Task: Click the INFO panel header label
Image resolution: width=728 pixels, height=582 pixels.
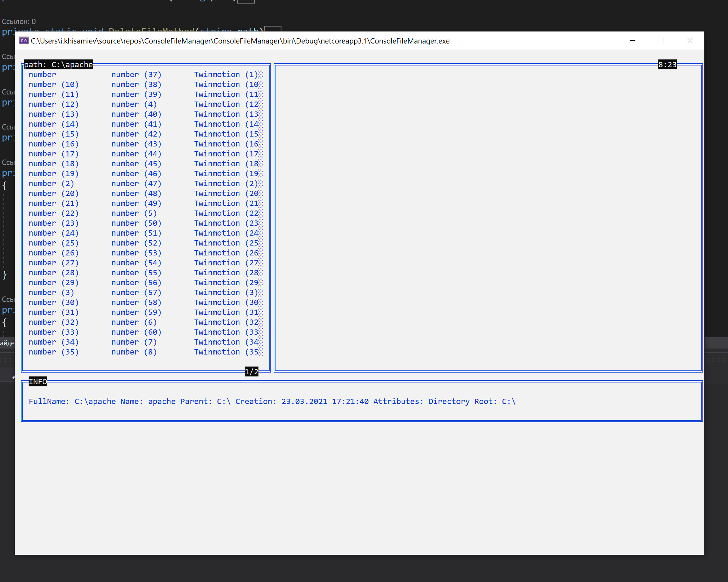Action: click(38, 381)
